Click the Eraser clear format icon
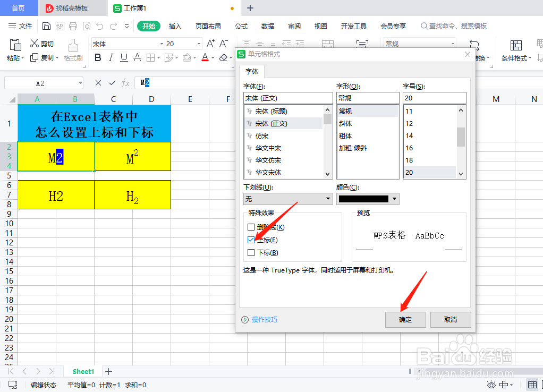Image resolution: width=543 pixels, height=392 pixels. coord(224,57)
